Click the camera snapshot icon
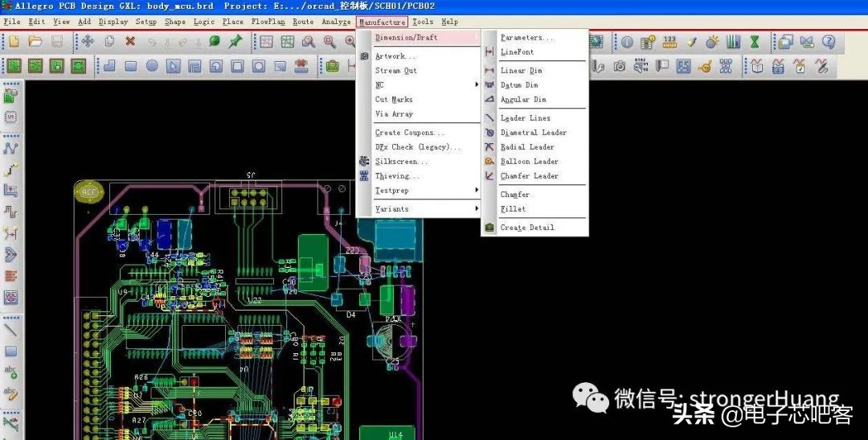Image resolution: width=868 pixels, height=440 pixels. pyautogui.click(x=620, y=67)
